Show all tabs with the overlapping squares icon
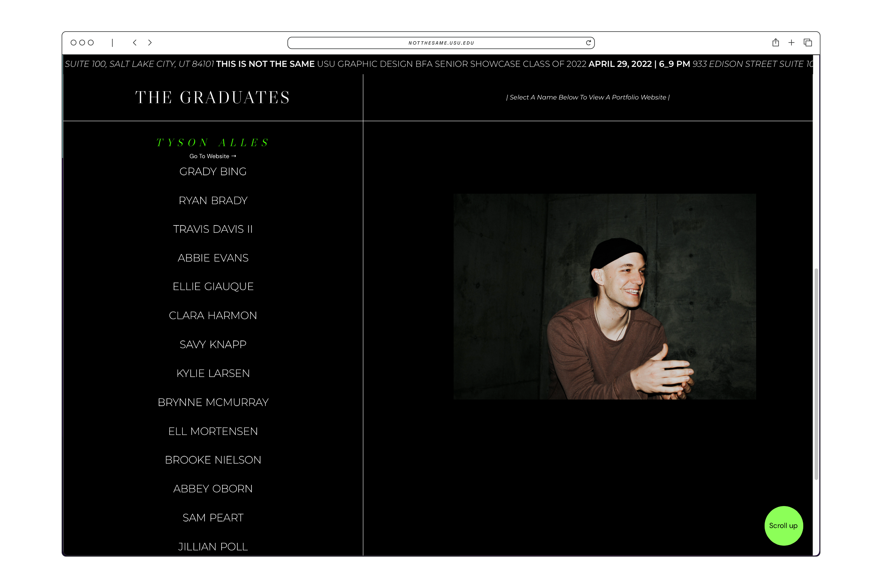 coord(808,43)
